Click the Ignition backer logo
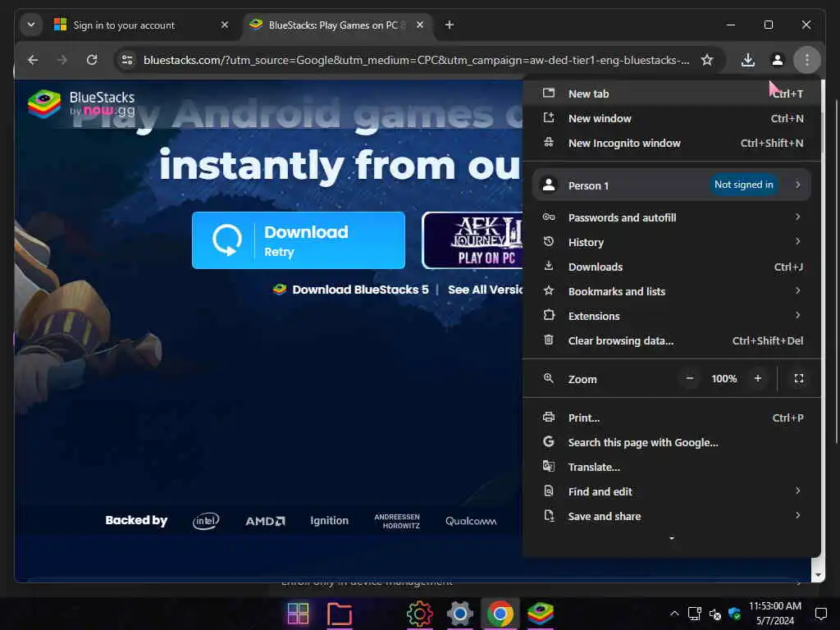 (x=330, y=521)
